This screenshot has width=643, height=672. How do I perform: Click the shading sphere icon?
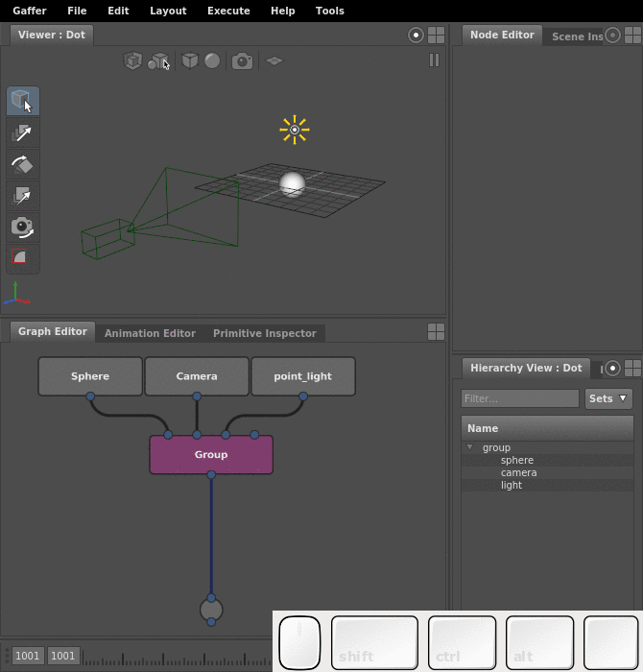(212, 60)
